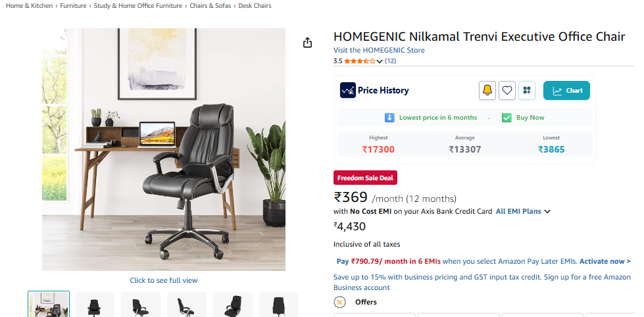
Task: Open Home & Kitchen breadcrumb link
Action: (x=29, y=6)
